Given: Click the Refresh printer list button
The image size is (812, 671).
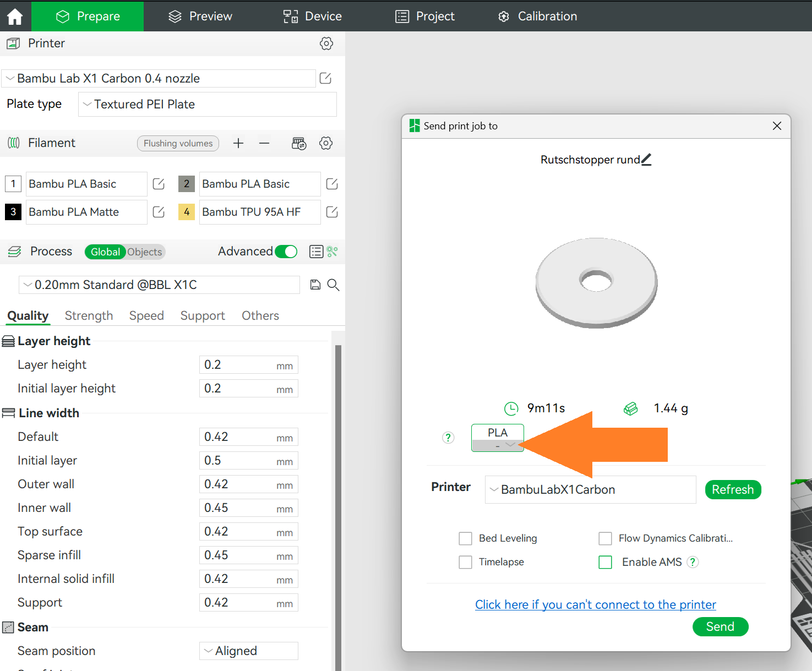Looking at the screenshot, I should click(733, 489).
